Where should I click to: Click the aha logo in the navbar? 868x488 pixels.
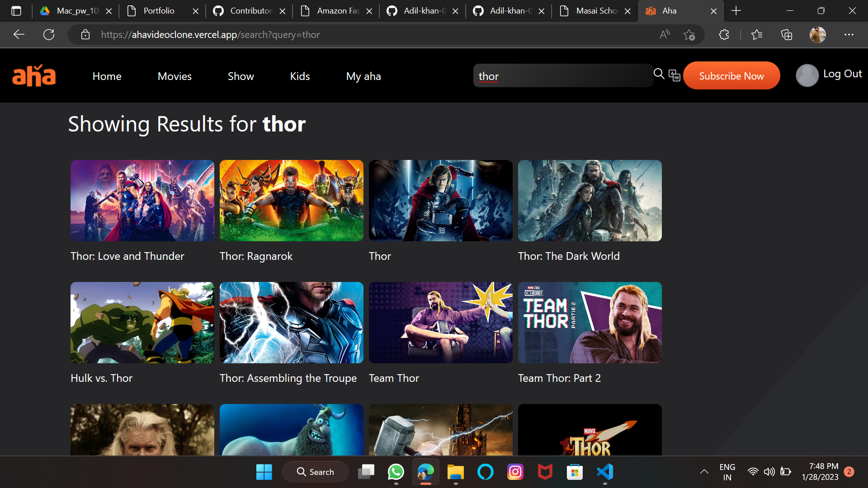click(x=33, y=75)
